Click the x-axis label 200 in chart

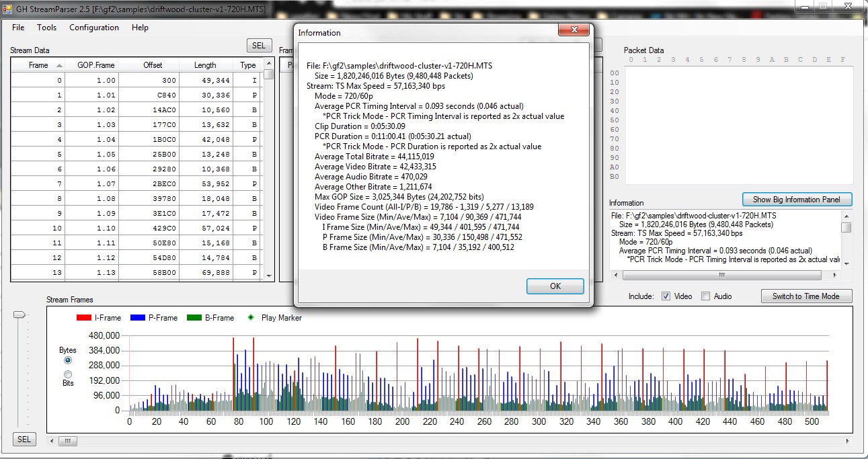(403, 422)
